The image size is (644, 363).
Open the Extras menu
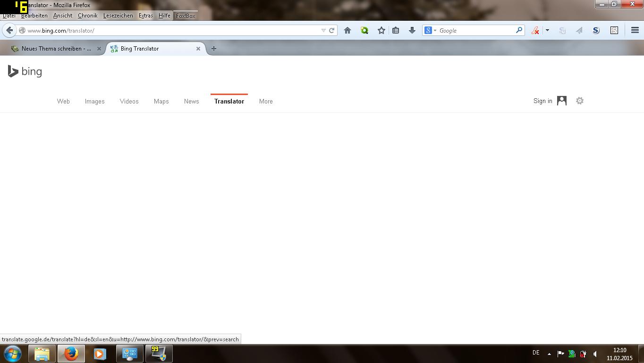(146, 16)
